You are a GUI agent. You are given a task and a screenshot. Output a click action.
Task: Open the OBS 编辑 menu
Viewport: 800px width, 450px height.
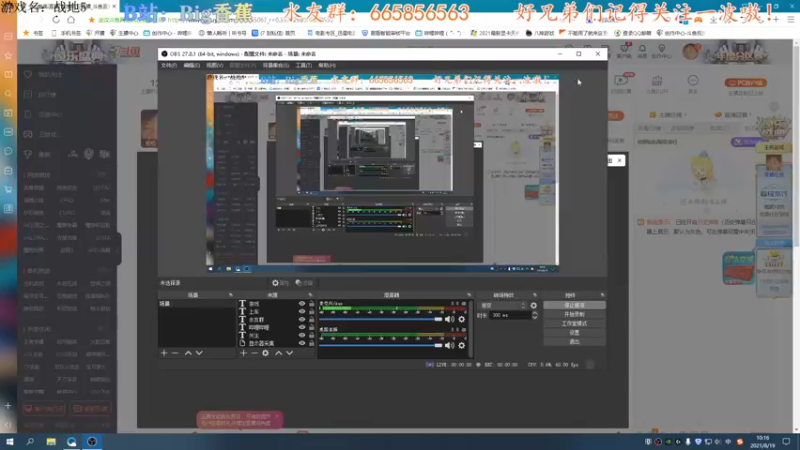click(x=191, y=65)
